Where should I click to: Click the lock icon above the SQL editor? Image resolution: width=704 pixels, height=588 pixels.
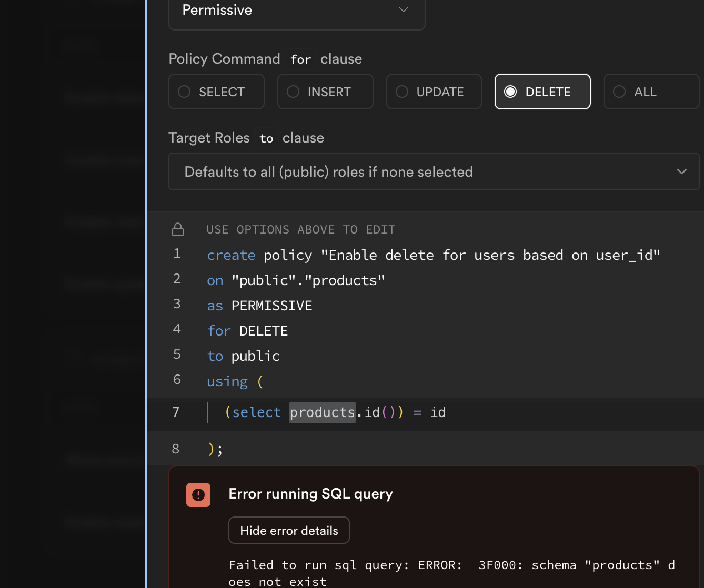pyautogui.click(x=178, y=229)
